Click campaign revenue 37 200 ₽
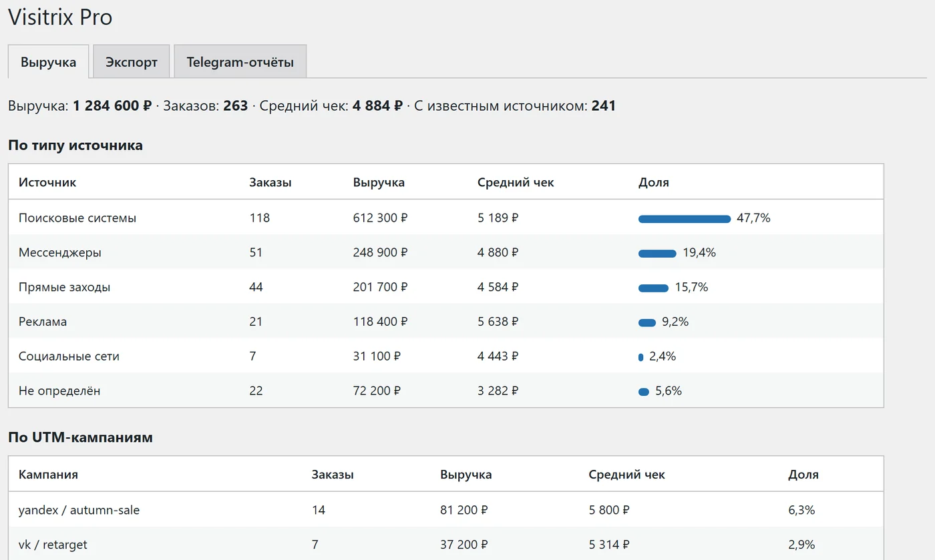 464,545
